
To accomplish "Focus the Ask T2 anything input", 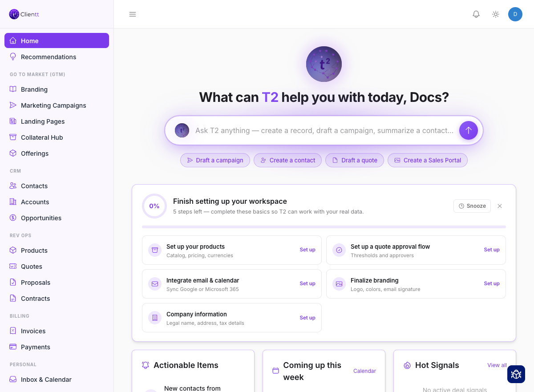I will click(x=324, y=130).
